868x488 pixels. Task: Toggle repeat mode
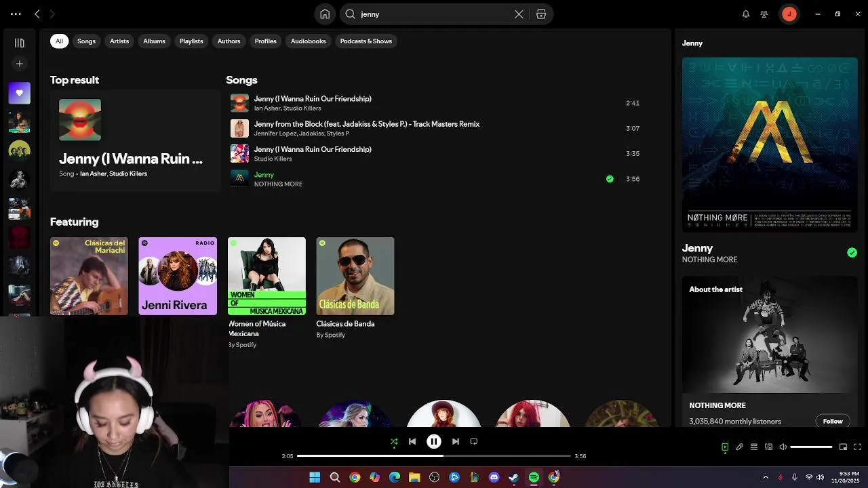click(x=474, y=441)
